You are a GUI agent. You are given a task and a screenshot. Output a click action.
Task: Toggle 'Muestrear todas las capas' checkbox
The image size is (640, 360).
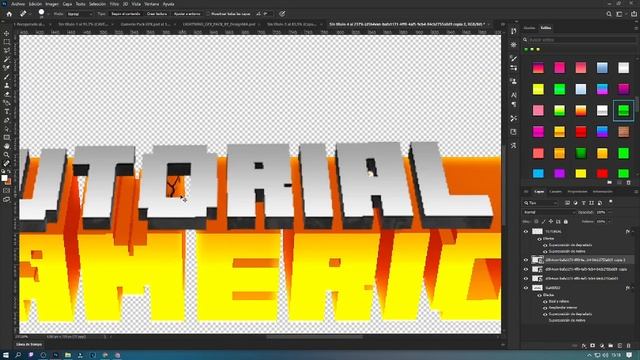pos(208,14)
